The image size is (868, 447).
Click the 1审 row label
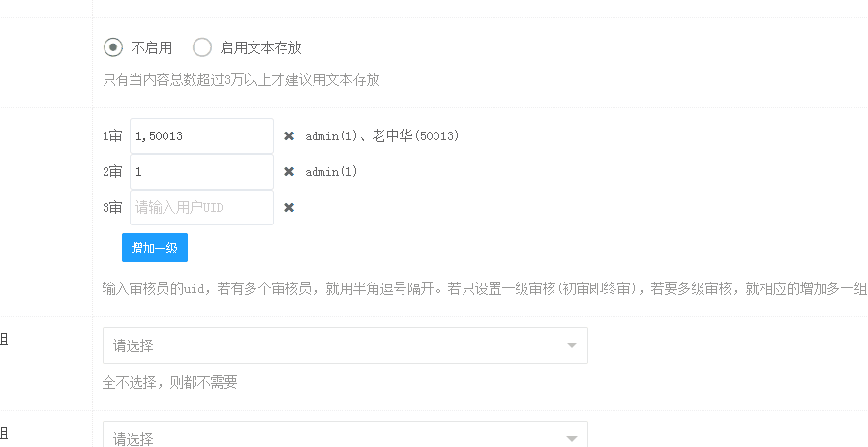[x=112, y=136]
